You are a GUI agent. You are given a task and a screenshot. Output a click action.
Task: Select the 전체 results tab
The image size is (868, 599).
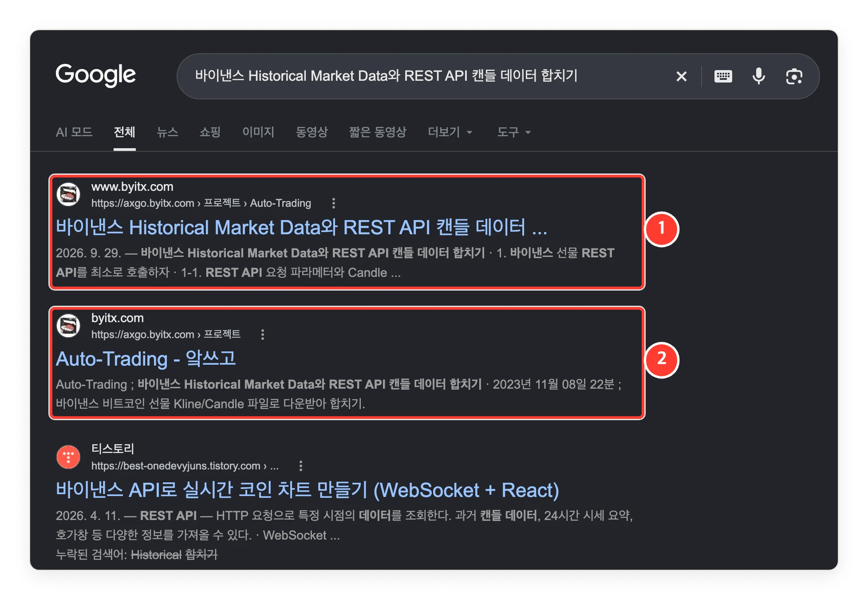(x=124, y=132)
